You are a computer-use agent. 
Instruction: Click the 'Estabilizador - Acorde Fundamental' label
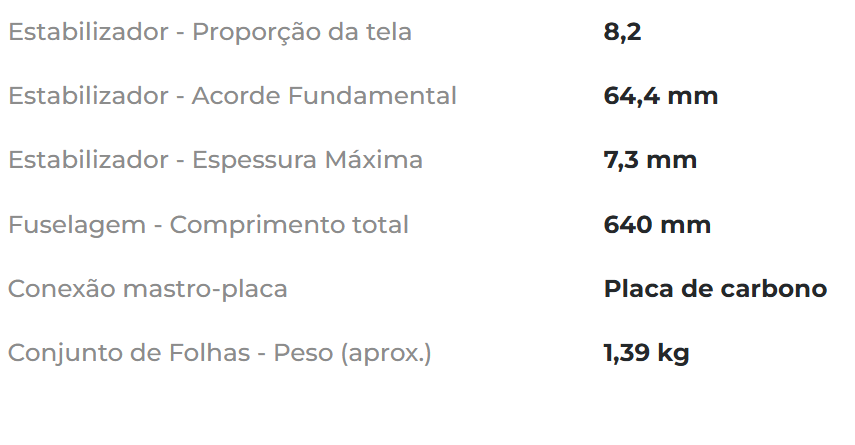coord(232,96)
